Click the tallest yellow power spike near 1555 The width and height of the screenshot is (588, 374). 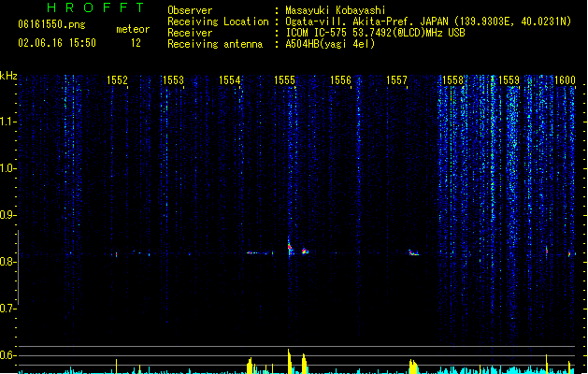[289, 361]
